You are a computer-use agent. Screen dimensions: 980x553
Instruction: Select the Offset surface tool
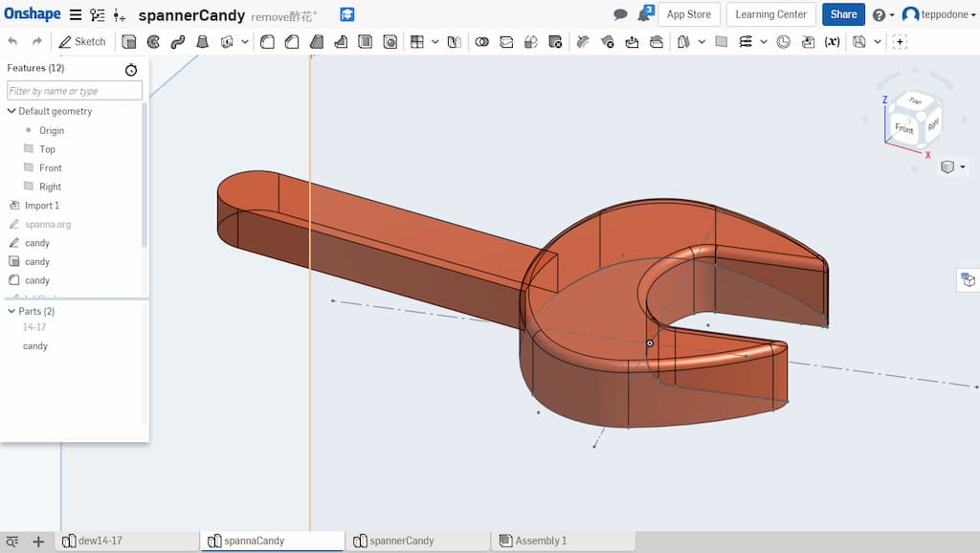point(683,42)
